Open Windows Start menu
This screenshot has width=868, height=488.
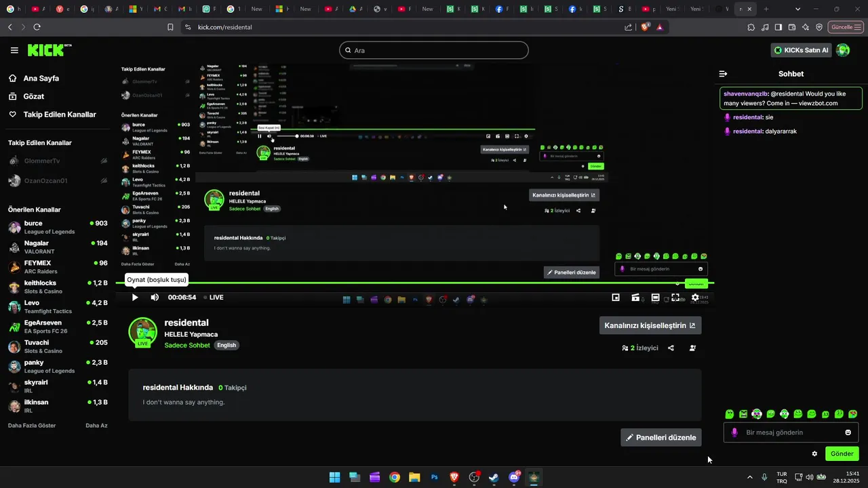(x=334, y=477)
